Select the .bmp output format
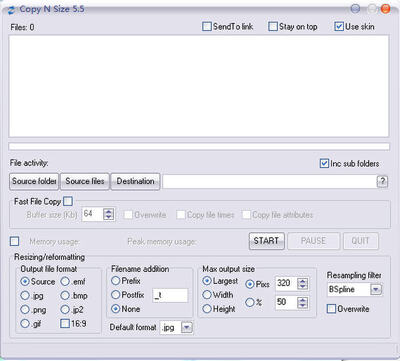The height and width of the screenshot is (361, 400). click(x=65, y=295)
